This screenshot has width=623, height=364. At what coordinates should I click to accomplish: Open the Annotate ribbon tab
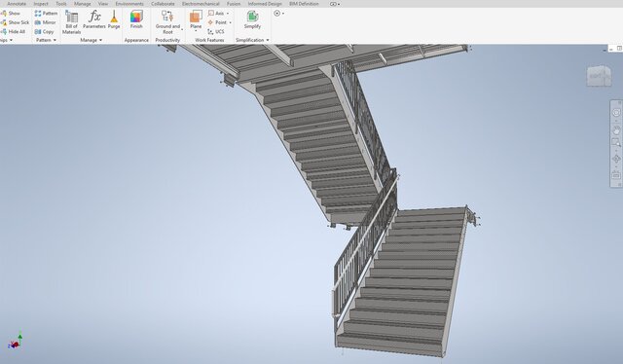click(17, 4)
